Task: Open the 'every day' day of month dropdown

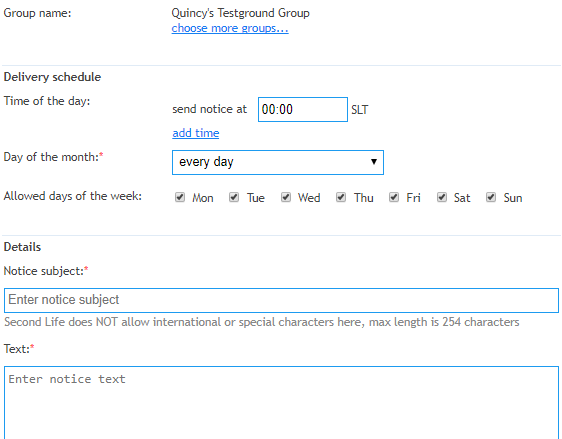Action: [278, 162]
